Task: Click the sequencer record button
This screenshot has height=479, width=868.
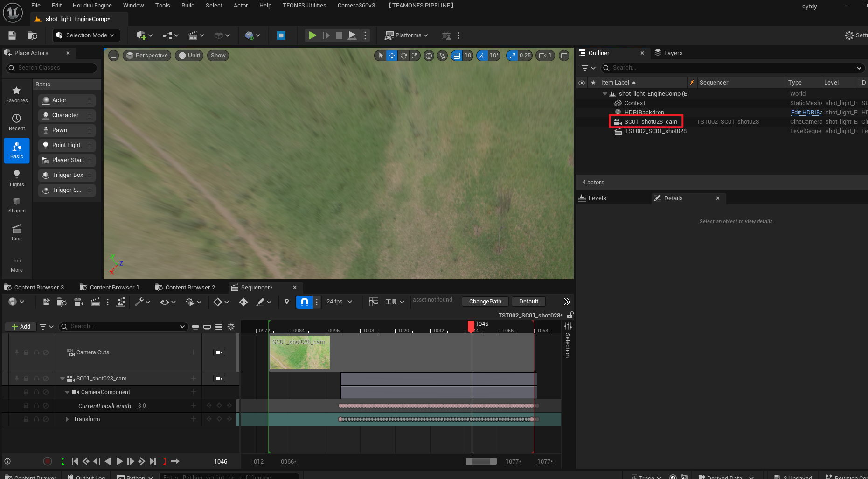Action: click(x=48, y=461)
